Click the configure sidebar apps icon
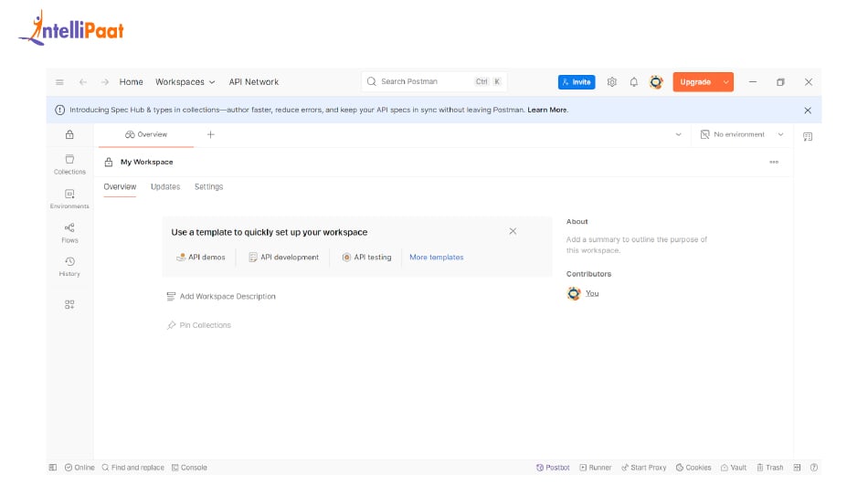 pyautogui.click(x=69, y=304)
